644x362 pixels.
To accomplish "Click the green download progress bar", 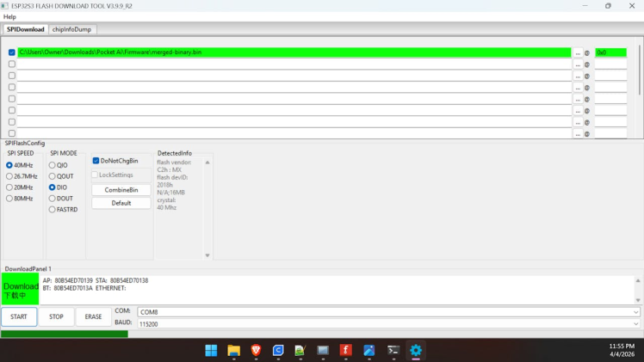I will click(65, 334).
